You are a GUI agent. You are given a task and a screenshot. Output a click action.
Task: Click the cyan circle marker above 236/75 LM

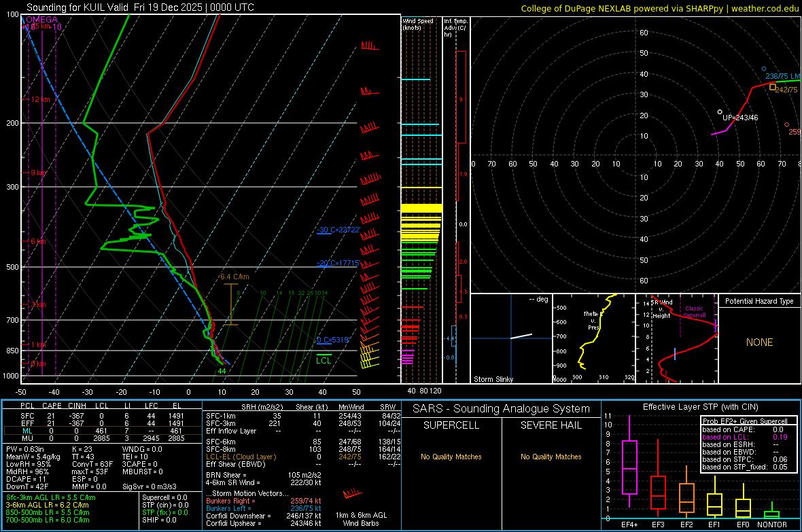(x=764, y=69)
